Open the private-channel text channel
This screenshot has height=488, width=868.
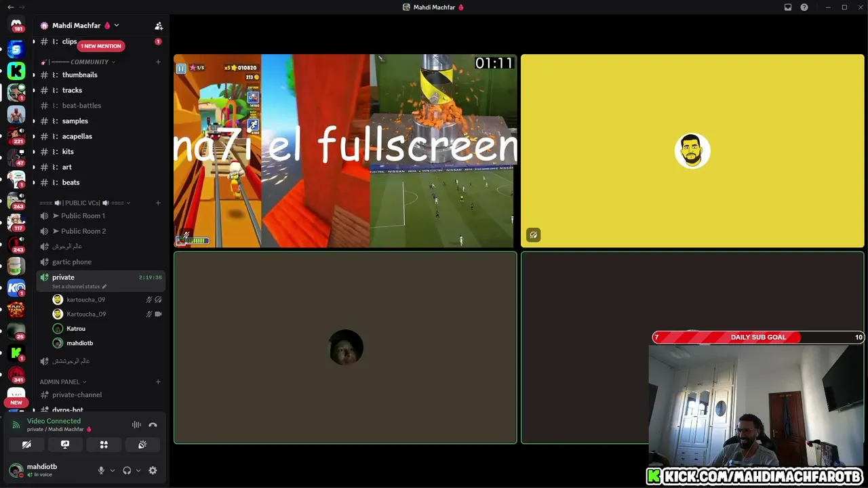[100, 394]
